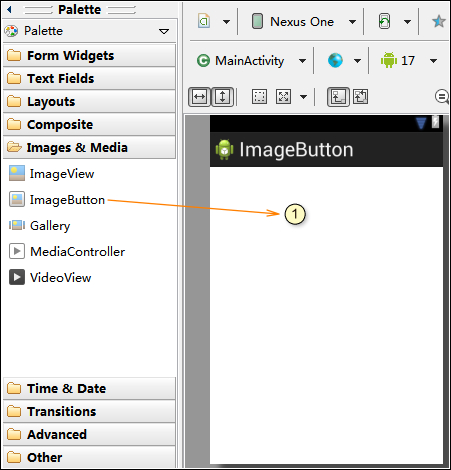Click the star theme icon
The height and width of the screenshot is (470, 451).
[439, 22]
